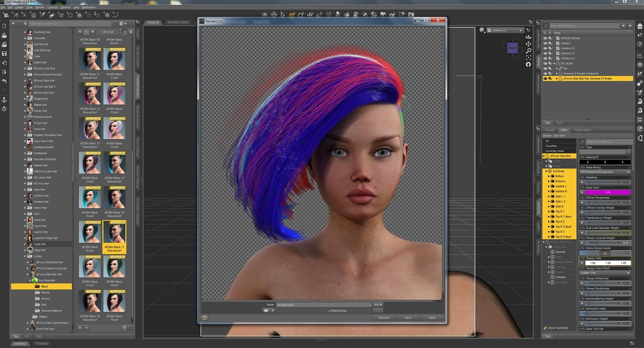Image resolution: width=644 pixels, height=348 pixels.
Task: Click the Save button in Render window
Action: 408,318
